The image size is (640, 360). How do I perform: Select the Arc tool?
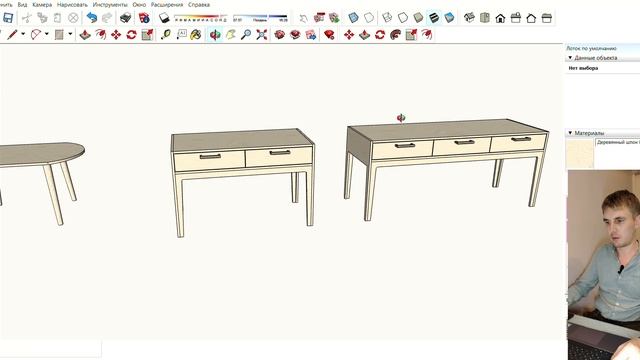click(36, 35)
